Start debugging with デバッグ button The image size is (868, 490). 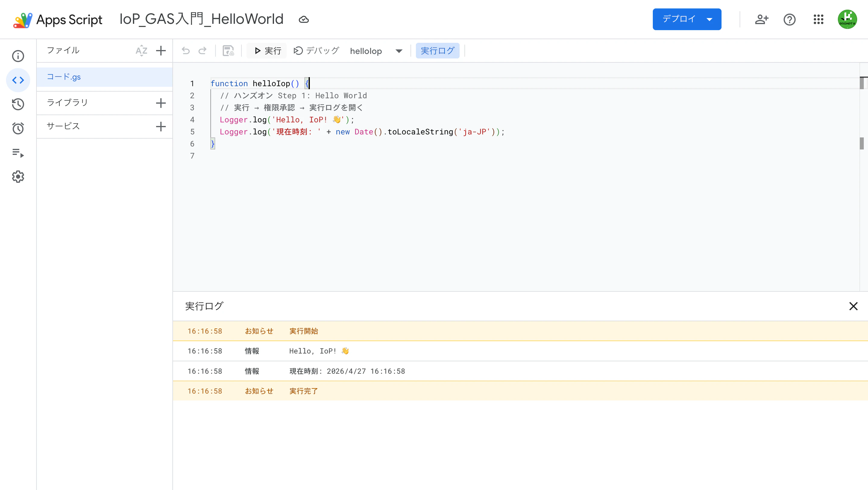(316, 51)
